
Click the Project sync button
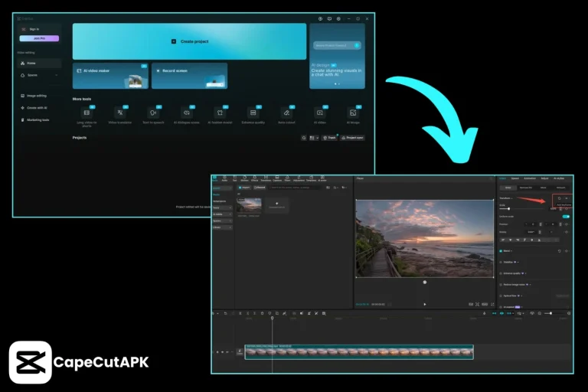pyautogui.click(x=352, y=138)
